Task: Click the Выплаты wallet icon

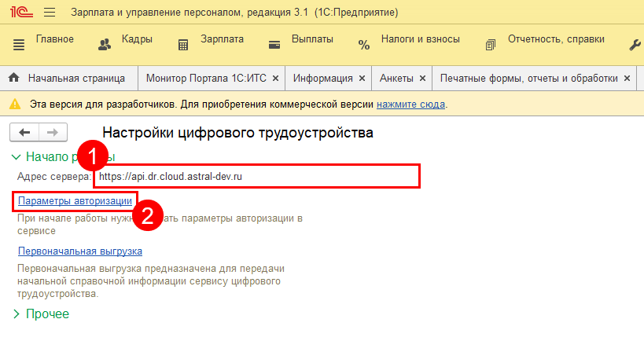Action: [x=274, y=45]
